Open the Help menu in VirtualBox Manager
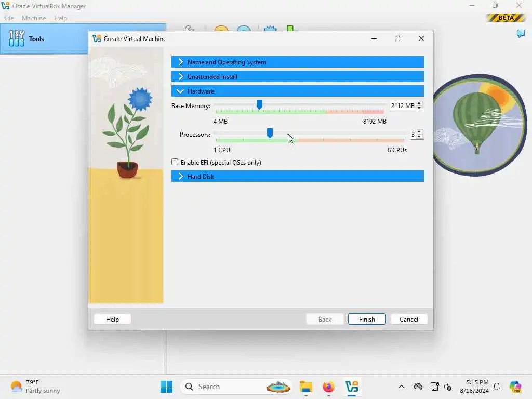Viewport: 532px width, 399px height. coord(60,18)
